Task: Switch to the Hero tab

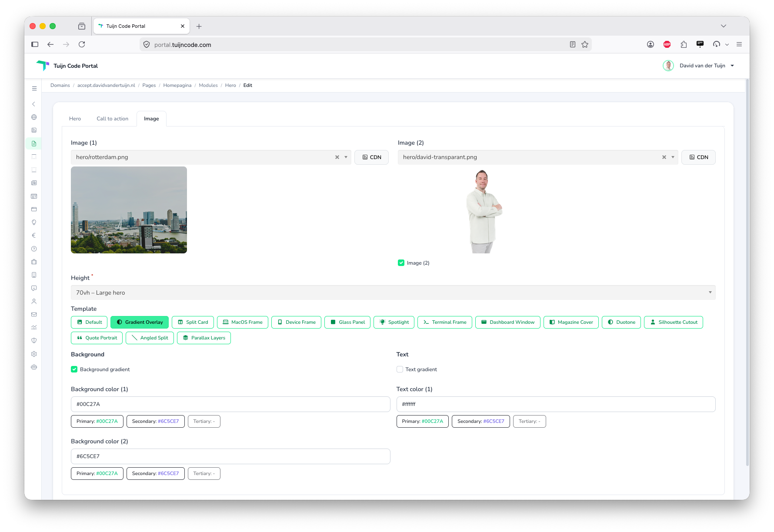Action: [x=75, y=119]
